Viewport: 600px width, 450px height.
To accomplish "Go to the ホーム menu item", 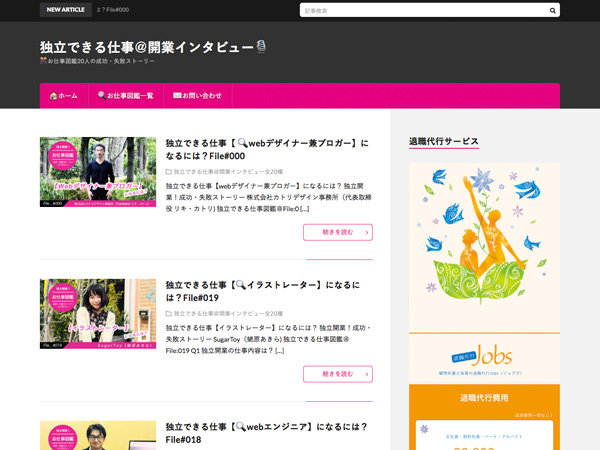I will coord(64,96).
